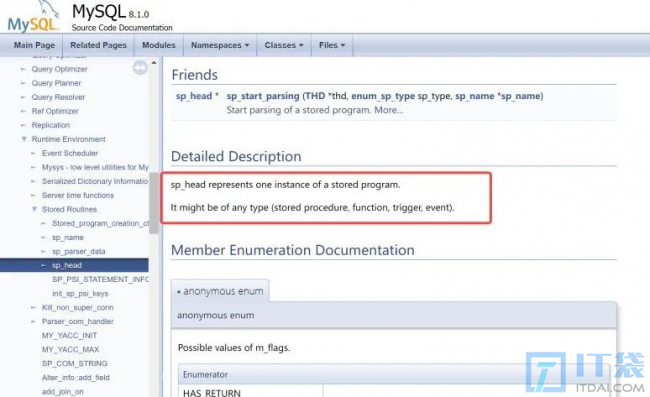Select Event Scheduler in the tree

pyautogui.click(x=70, y=153)
